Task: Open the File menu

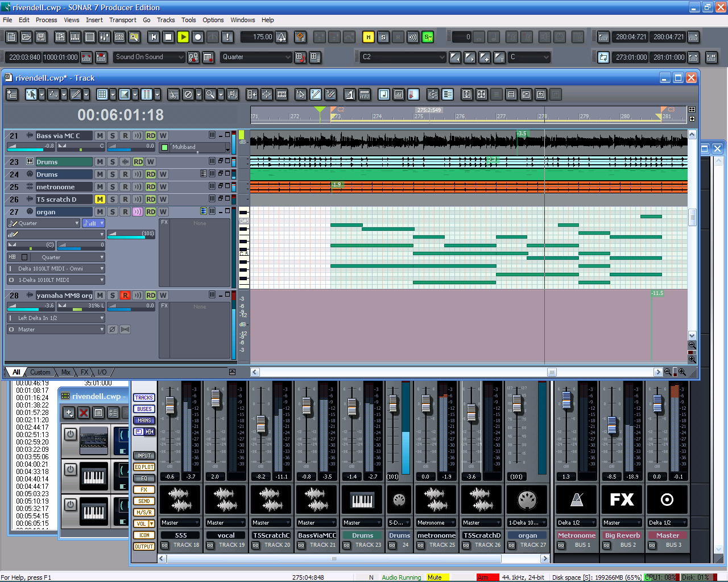Action: coord(7,20)
